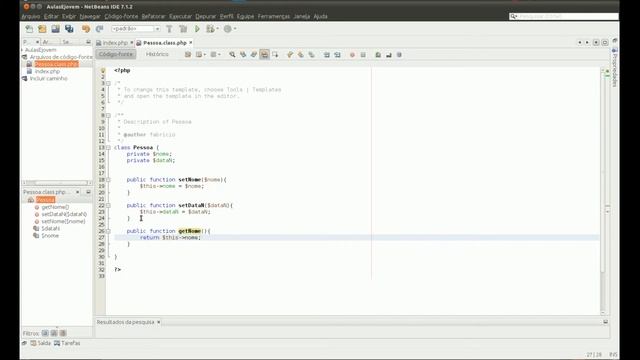Viewport: 640px width, 360px height.
Task: Collapse the class Pessoa code fold
Action: (x=108, y=147)
